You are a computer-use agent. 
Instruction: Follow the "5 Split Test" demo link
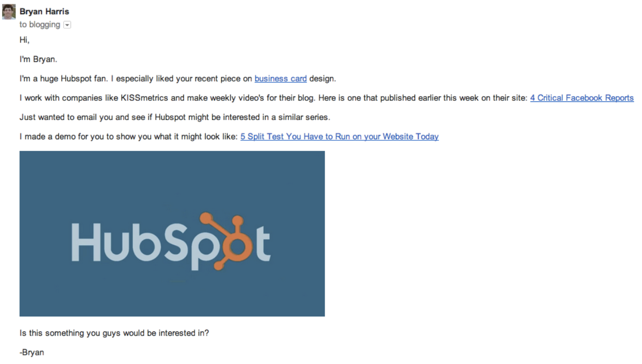pyautogui.click(x=339, y=136)
